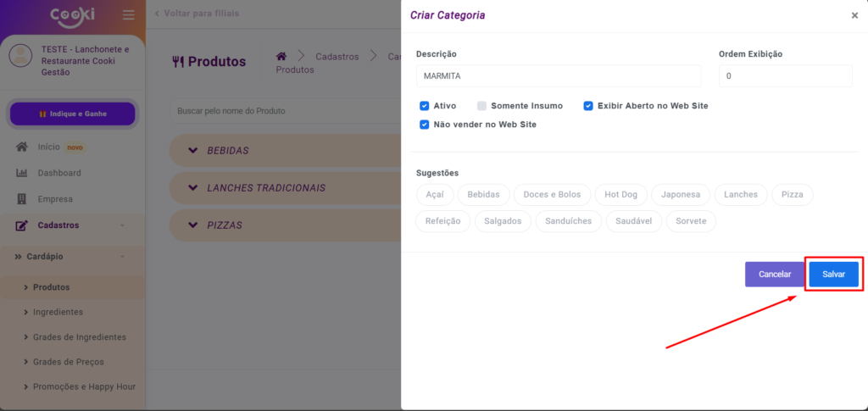Click the user avatar icon in sidebar
868x411 pixels.
(19, 55)
